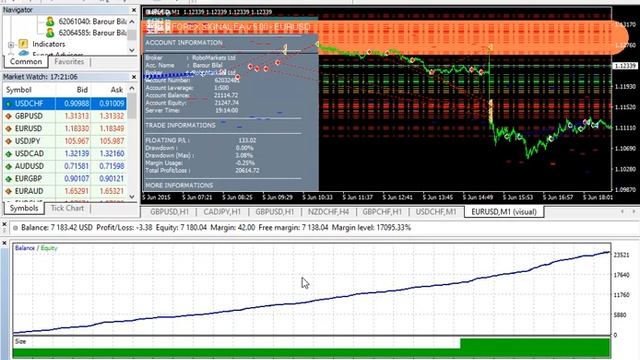Screen dimensions: 640x360
Task: Switch to the Symbols tab
Action: (24, 208)
